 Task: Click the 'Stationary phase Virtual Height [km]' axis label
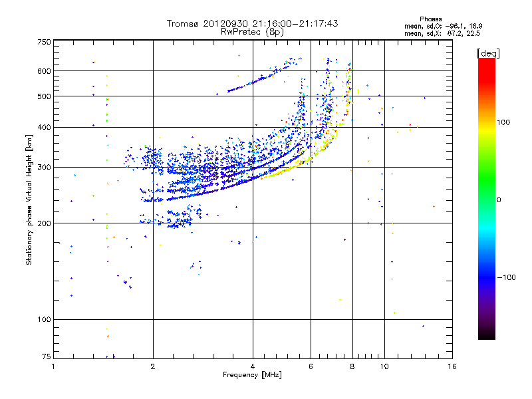pos(29,199)
